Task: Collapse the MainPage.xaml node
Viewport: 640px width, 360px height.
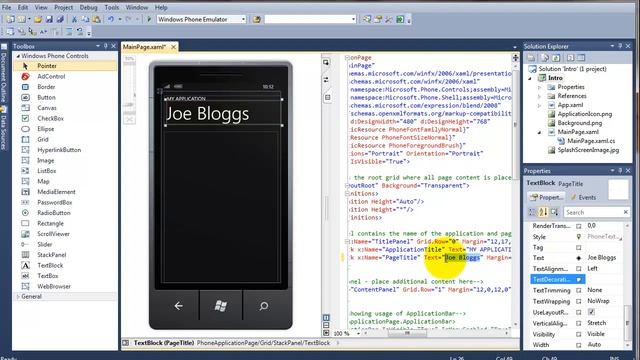Action: [x=539, y=132]
